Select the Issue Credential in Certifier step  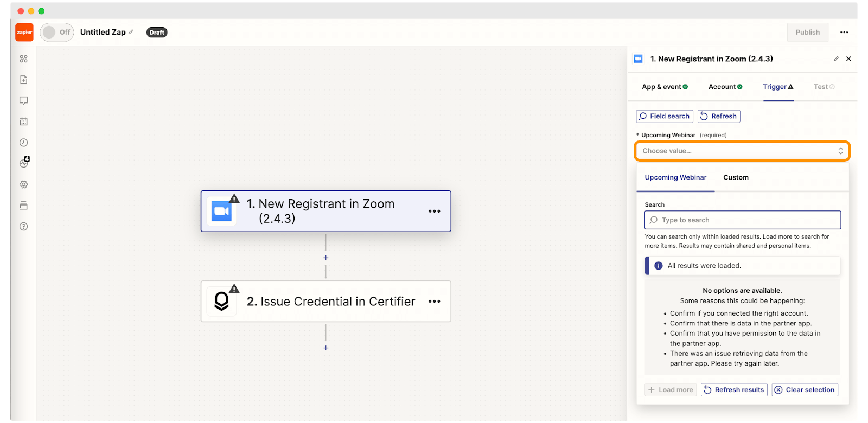point(330,302)
